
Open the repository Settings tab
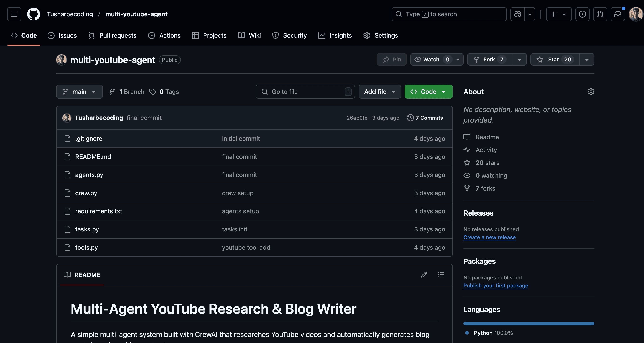(x=380, y=35)
